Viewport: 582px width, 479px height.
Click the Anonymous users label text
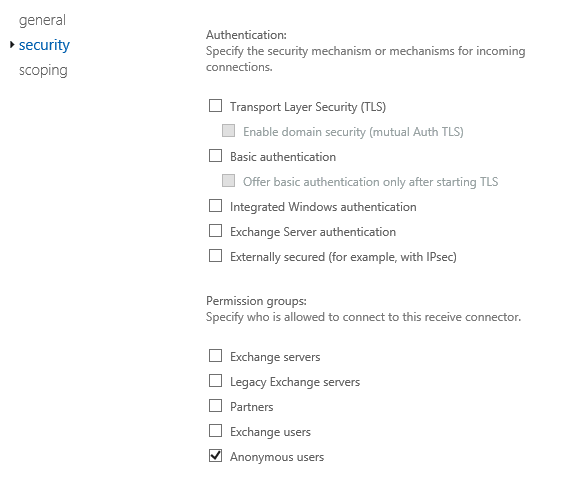click(x=277, y=457)
